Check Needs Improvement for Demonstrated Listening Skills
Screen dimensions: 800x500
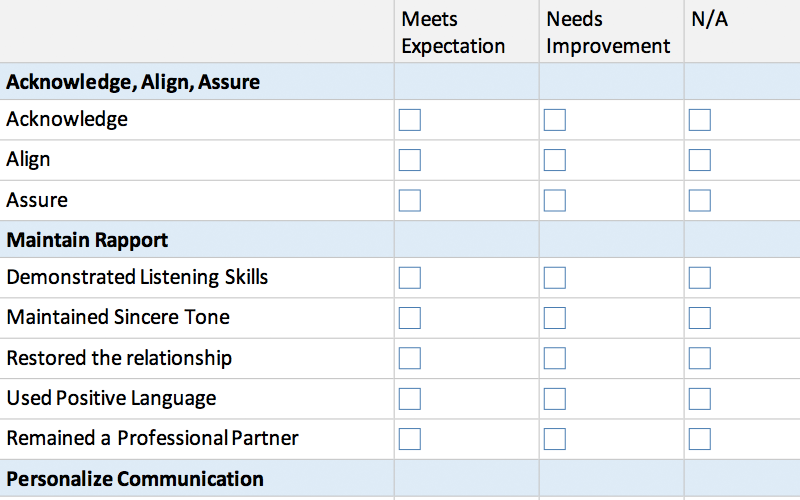pos(555,278)
